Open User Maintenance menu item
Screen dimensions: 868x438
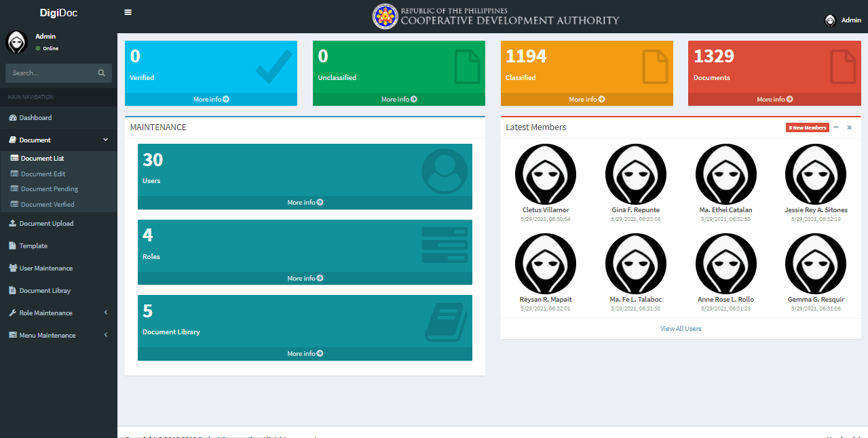[x=58, y=268]
